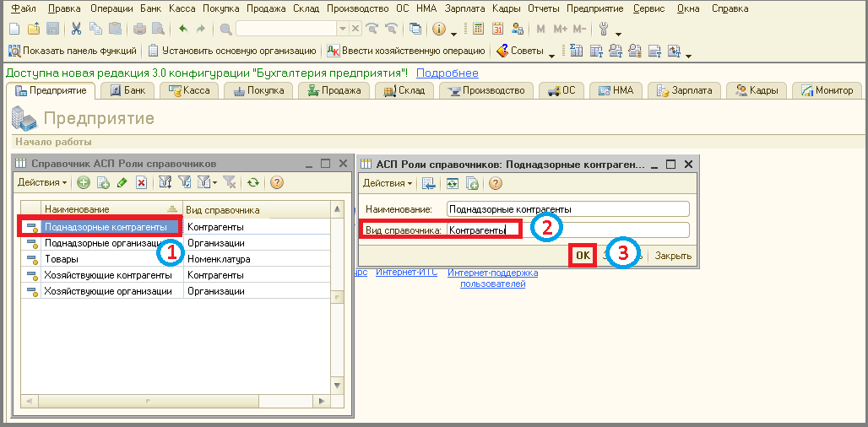Image resolution: width=868 pixels, height=427 pixels.
Task: Click the Help info icon in main toolbar
Action: click(x=439, y=29)
